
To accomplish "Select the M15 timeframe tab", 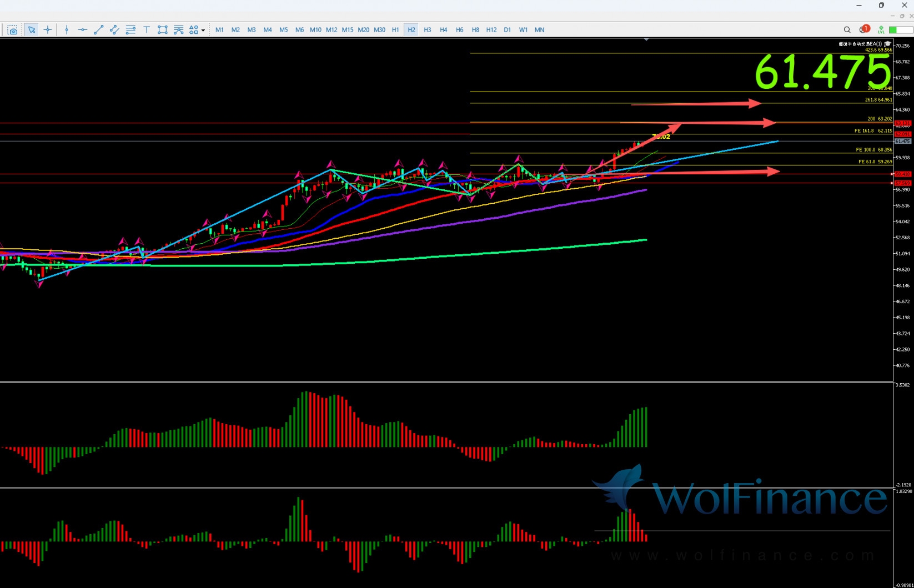I will 347,30.
